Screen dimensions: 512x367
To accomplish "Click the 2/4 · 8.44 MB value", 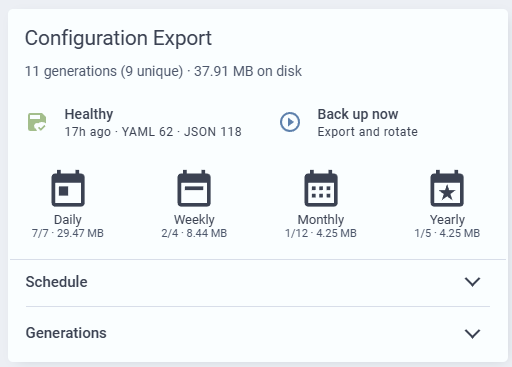I will pyautogui.click(x=194, y=233).
